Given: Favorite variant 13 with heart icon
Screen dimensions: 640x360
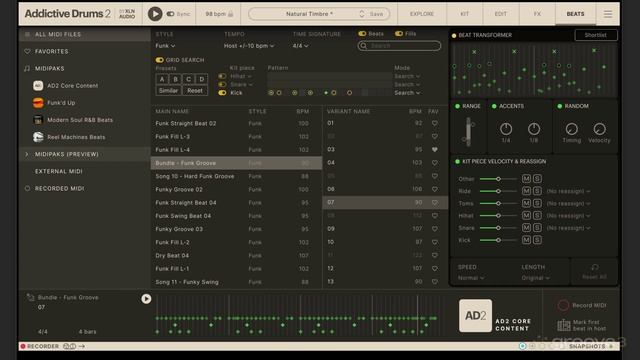Looking at the screenshot, I should (435, 282).
